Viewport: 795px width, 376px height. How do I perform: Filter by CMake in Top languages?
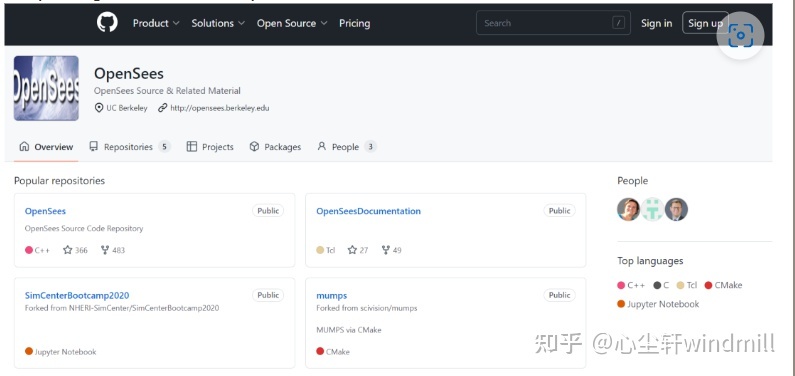click(724, 285)
